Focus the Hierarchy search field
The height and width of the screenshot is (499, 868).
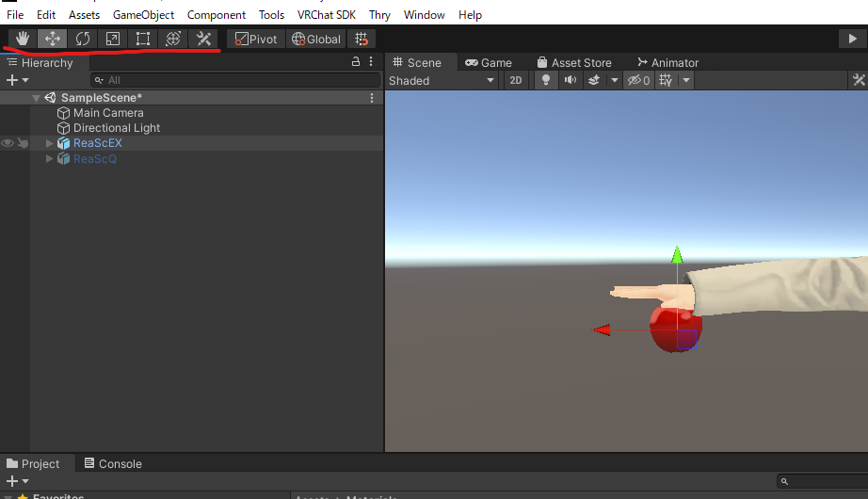pyautogui.click(x=235, y=80)
